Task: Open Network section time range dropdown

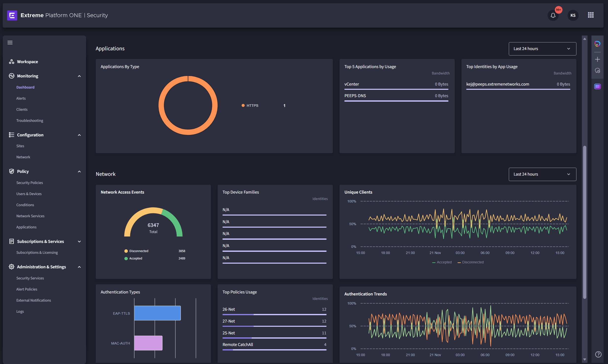Action: pyautogui.click(x=542, y=174)
